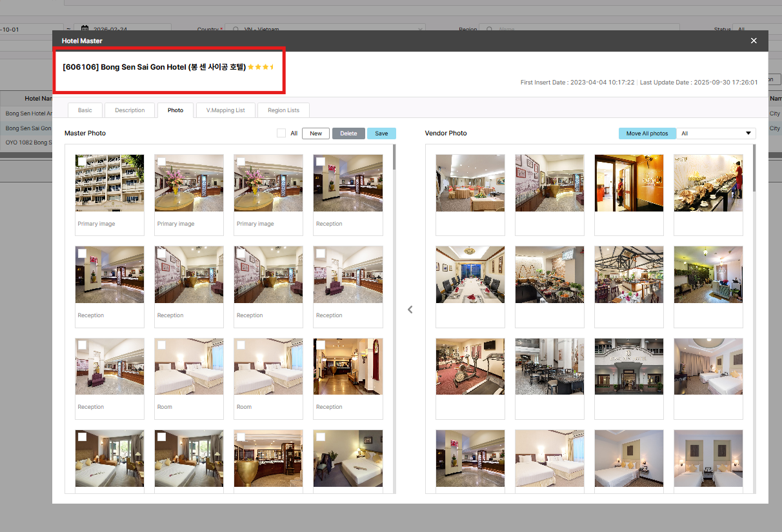Image resolution: width=782 pixels, height=532 pixels.
Task: Check the box on bedroom with suitcase photo
Action: click(321, 437)
